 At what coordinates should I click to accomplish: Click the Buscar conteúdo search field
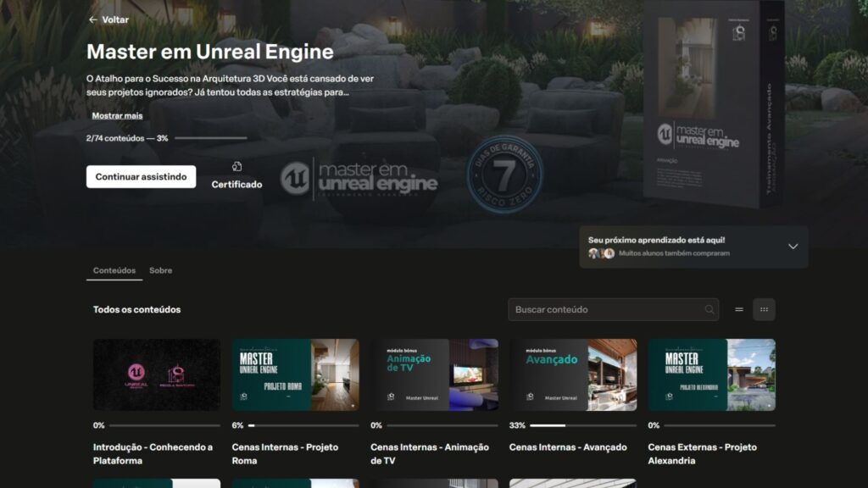point(614,310)
